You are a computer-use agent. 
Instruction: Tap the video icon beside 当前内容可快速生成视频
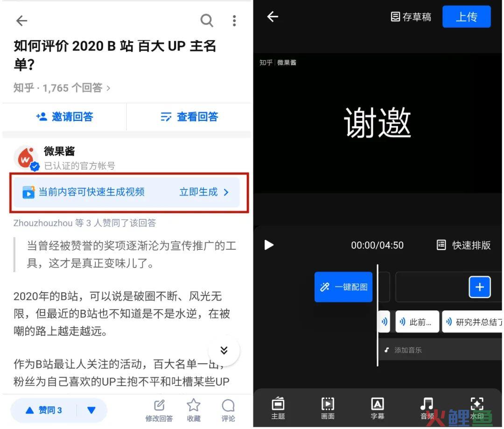coord(28,192)
